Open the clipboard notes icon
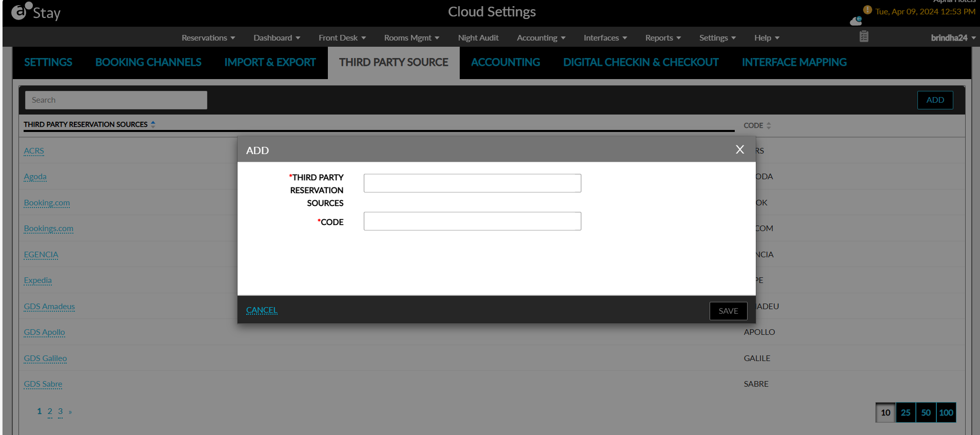This screenshot has height=435, width=980. pyautogui.click(x=864, y=36)
